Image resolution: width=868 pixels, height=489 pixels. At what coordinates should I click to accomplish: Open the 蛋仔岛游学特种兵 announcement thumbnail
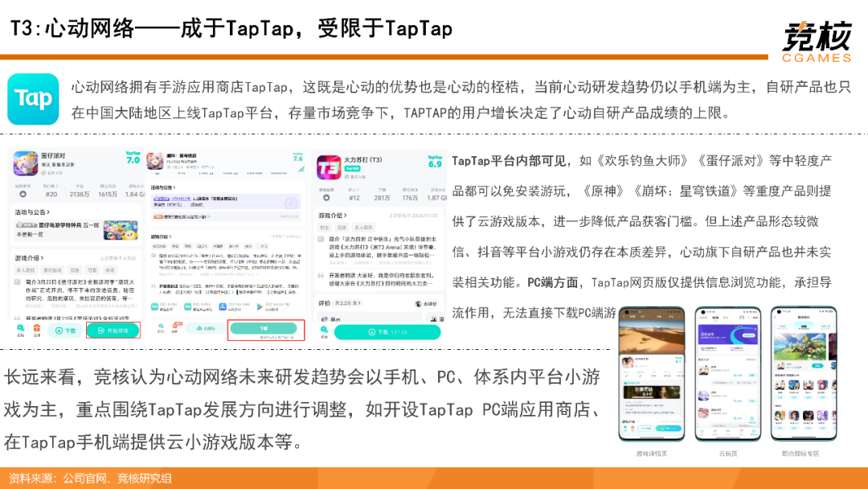pos(120,229)
